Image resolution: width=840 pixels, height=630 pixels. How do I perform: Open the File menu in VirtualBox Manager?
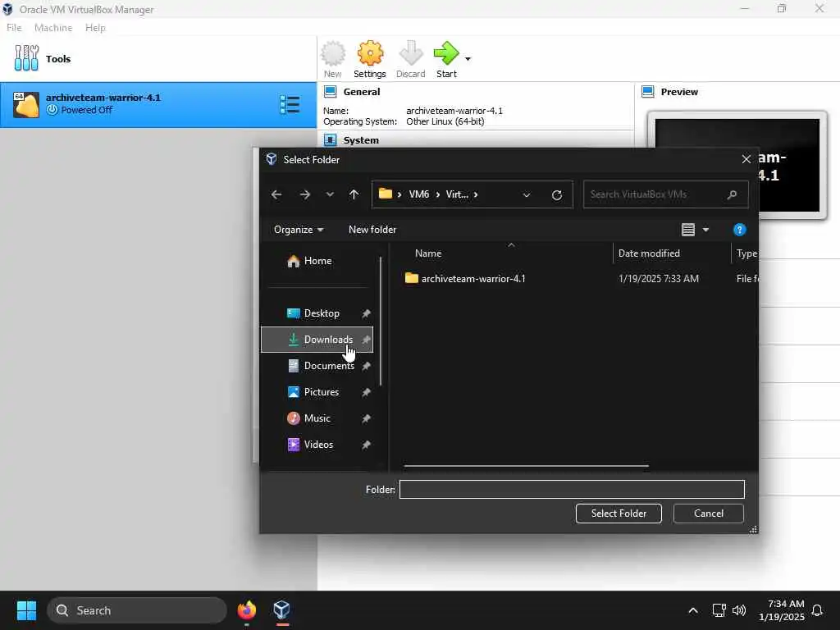14,27
